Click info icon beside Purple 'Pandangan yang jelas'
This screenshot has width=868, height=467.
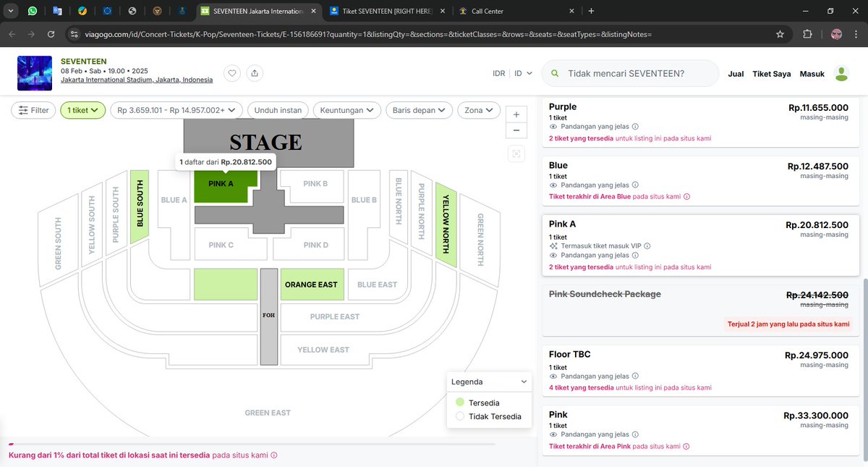tap(635, 127)
